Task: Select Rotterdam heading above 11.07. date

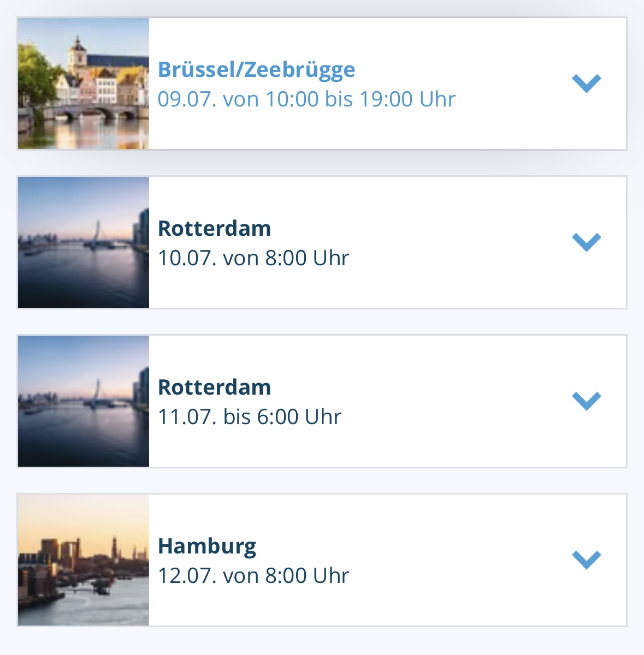Action: point(215,387)
